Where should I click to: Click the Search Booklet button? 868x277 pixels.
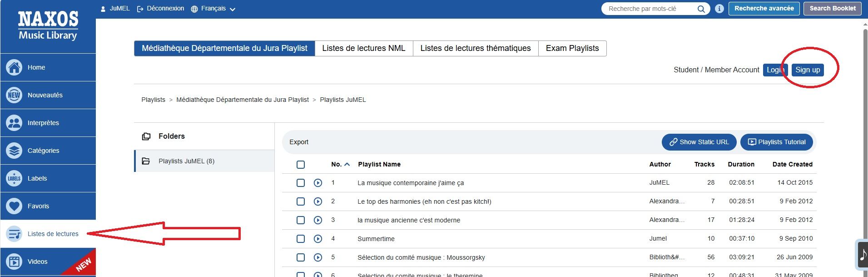tap(833, 9)
